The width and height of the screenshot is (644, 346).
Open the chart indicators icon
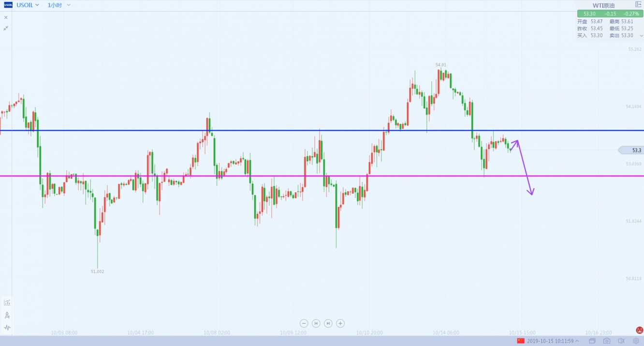[7, 302]
